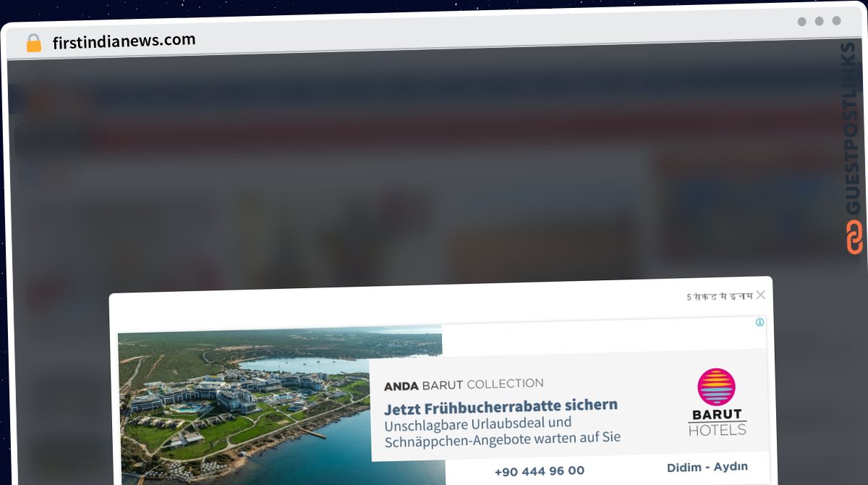Open the AdChoices info icon on the ad

pos(759,322)
